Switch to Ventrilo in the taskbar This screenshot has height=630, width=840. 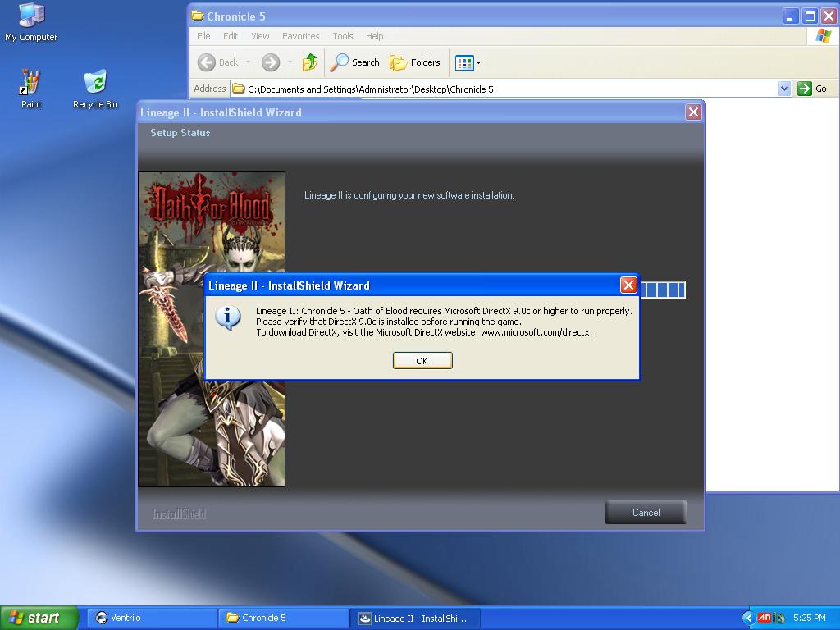(152, 619)
